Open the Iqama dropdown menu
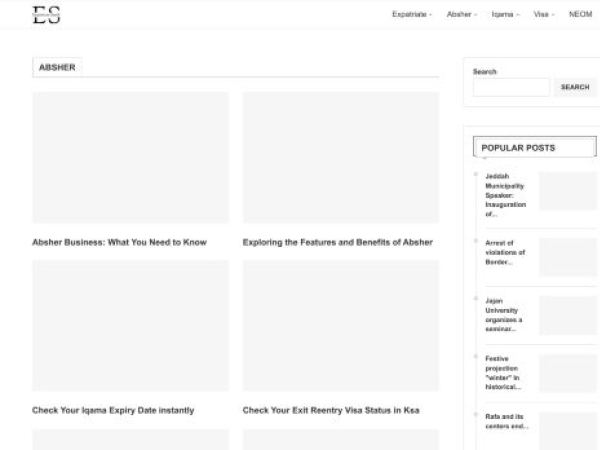This screenshot has height=450, width=600. [505, 15]
